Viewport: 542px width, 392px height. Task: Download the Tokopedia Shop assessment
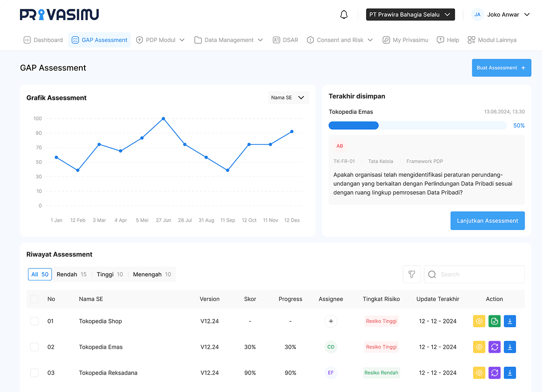pyautogui.click(x=510, y=321)
